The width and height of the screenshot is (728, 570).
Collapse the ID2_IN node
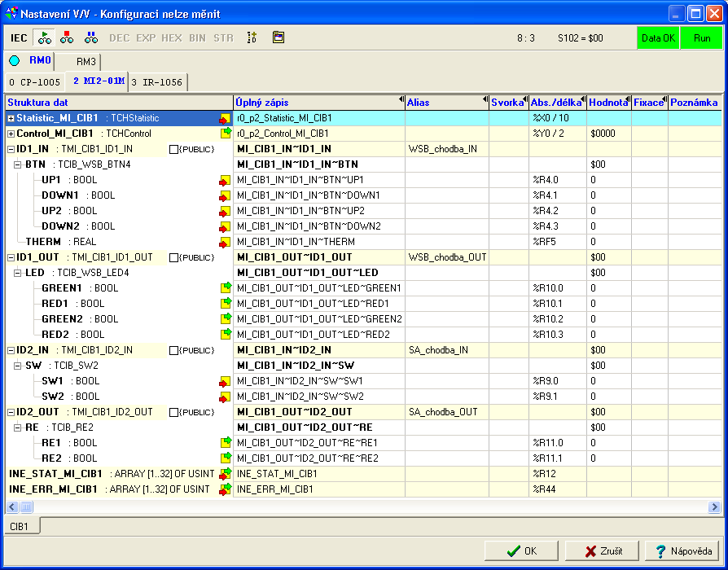[x=11, y=350]
